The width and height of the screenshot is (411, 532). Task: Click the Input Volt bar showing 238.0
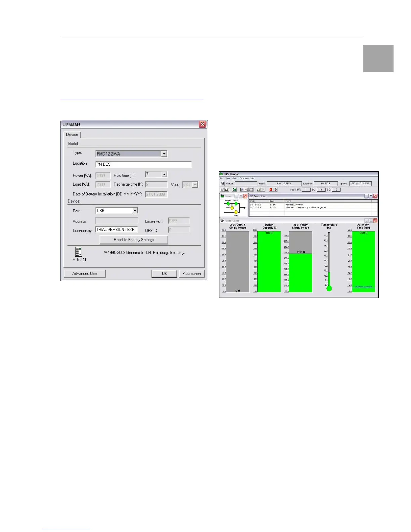[x=300, y=262]
